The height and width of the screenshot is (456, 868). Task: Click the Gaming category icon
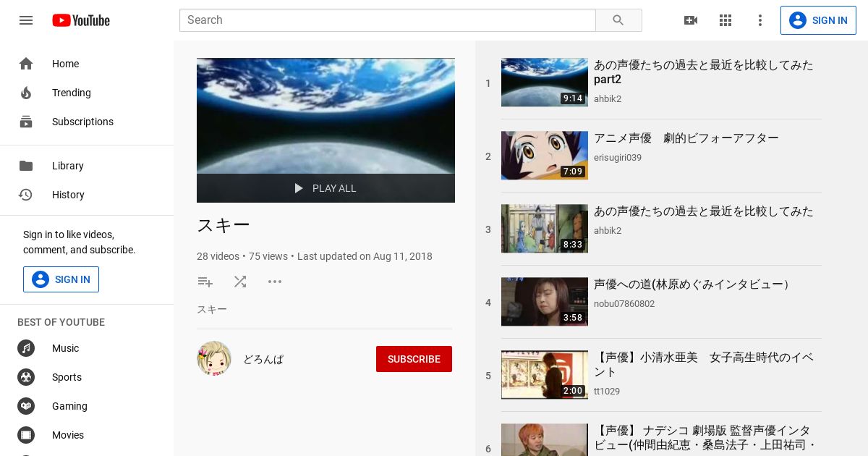[x=26, y=406]
